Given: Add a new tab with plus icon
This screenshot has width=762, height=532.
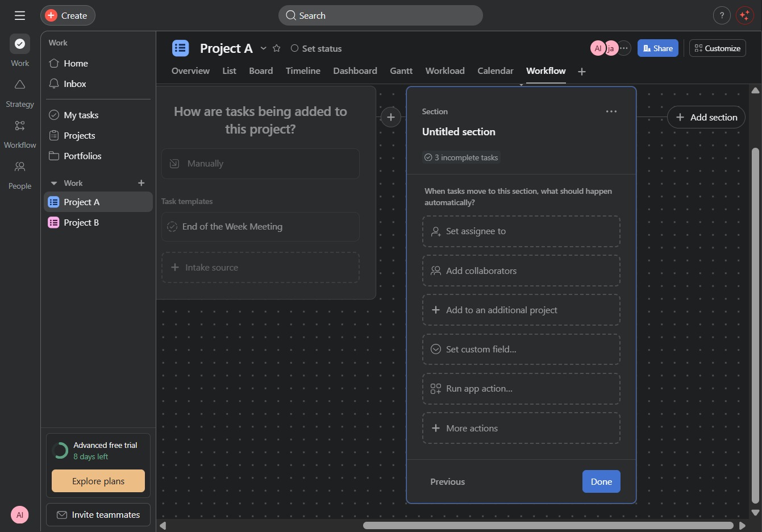Looking at the screenshot, I should click(582, 71).
